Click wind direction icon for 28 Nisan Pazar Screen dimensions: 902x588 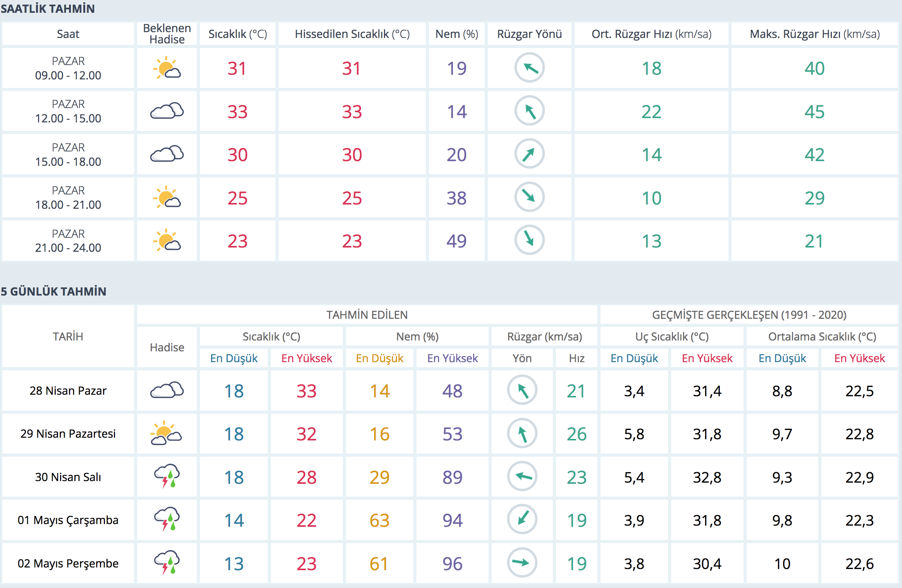522,390
